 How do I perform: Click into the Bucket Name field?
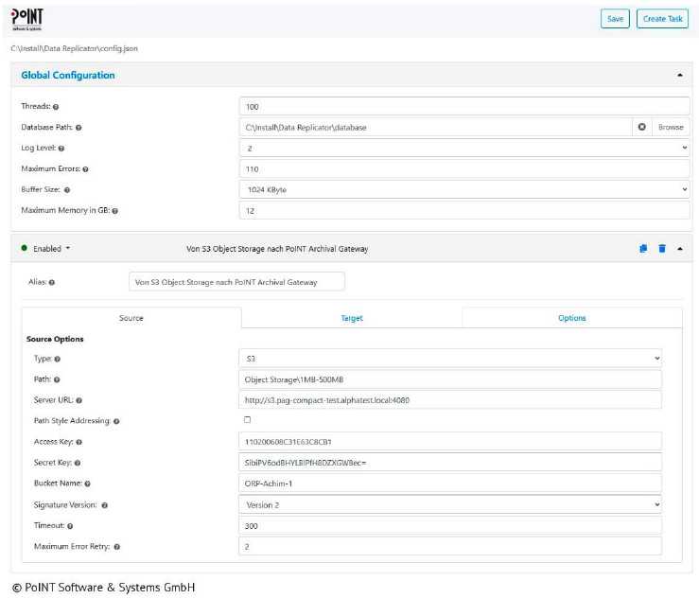click(x=450, y=484)
